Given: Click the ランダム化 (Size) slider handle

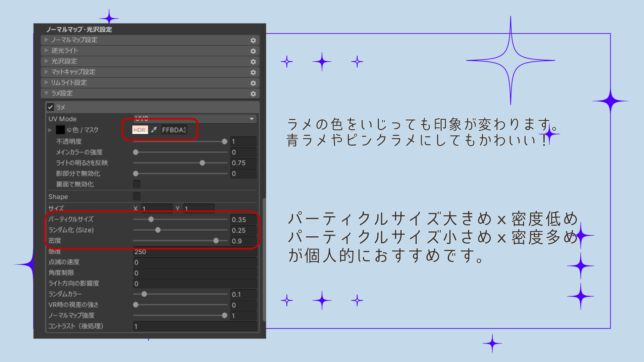Looking at the screenshot, I should tap(158, 230).
